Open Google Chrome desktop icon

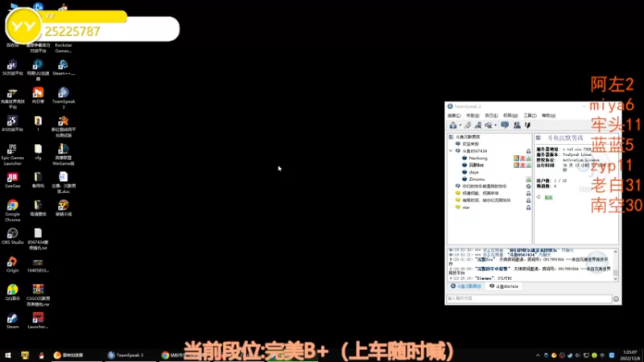pos(12,211)
